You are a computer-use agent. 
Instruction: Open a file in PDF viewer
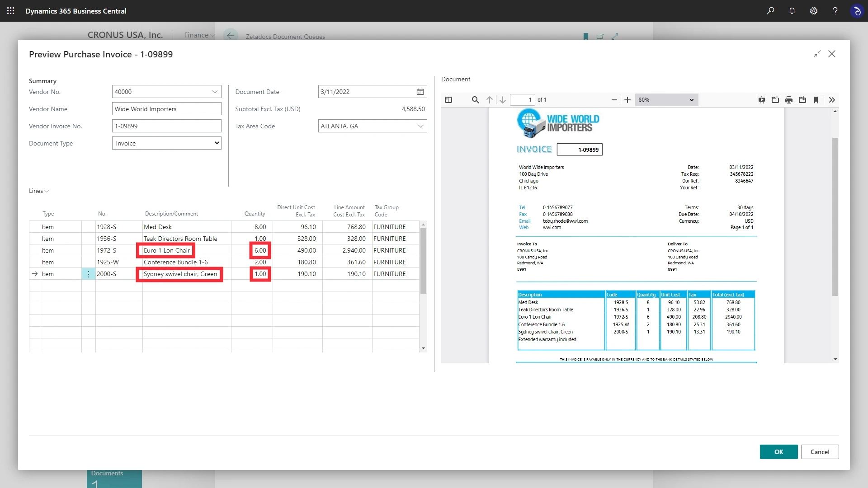pos(775,100)
